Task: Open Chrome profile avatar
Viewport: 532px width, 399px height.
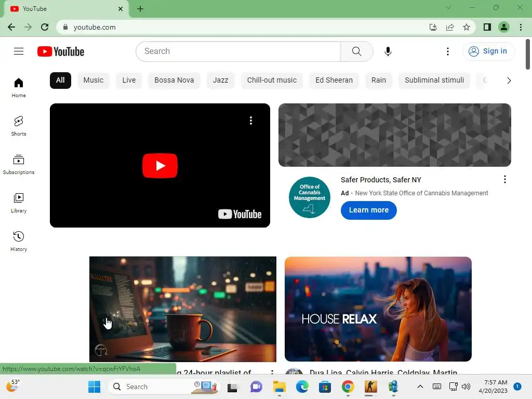Action: point(504,27)
